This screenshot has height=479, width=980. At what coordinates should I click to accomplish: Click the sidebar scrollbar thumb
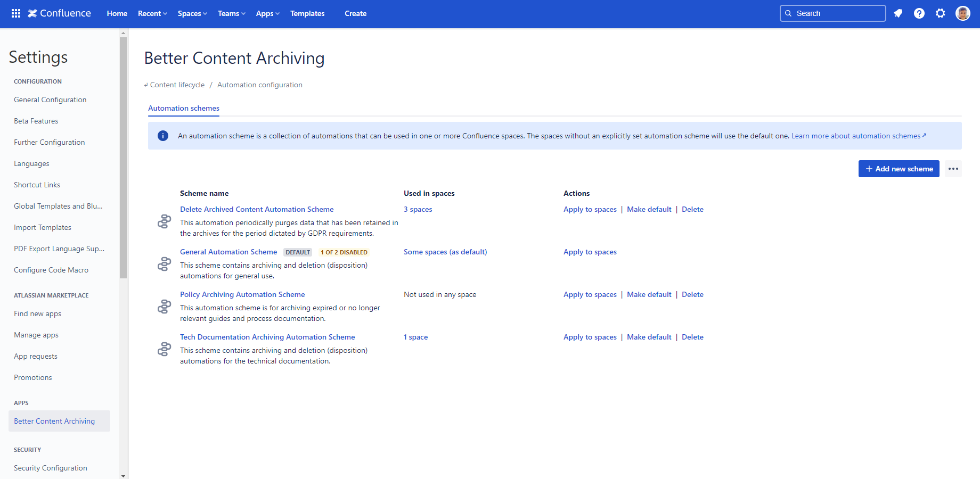click(x=124, y=158)
